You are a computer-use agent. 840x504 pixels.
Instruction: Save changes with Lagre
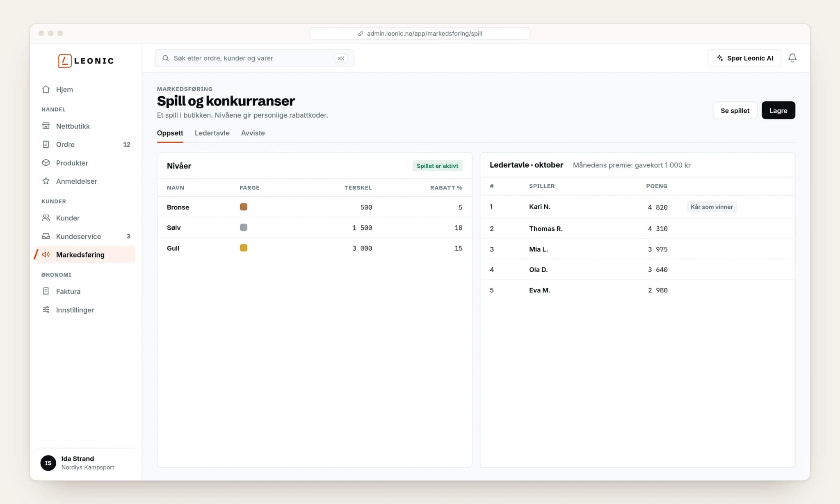click(x=778, y=110)
